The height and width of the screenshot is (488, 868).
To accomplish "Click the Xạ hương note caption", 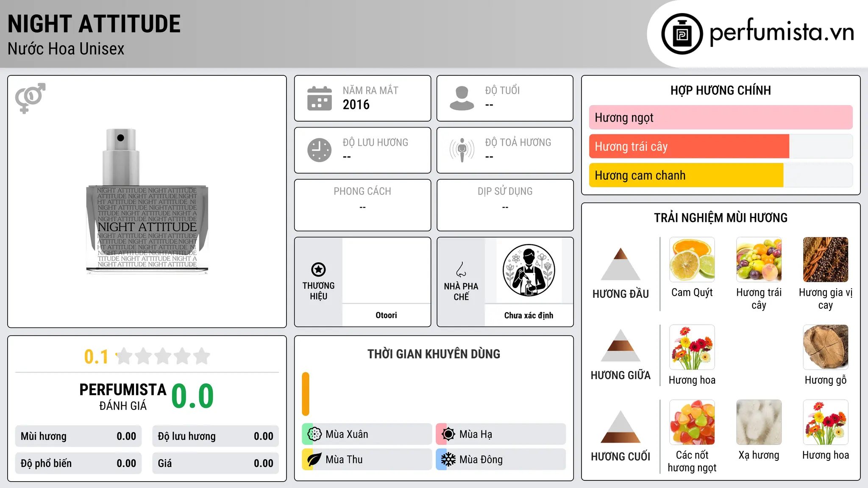I will (759, 455).
